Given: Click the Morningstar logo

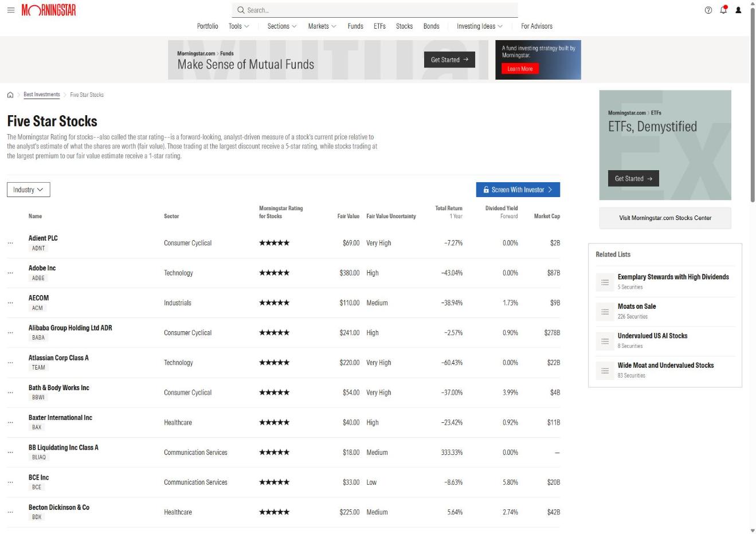Looking at the screenshot, I should 49,10.
